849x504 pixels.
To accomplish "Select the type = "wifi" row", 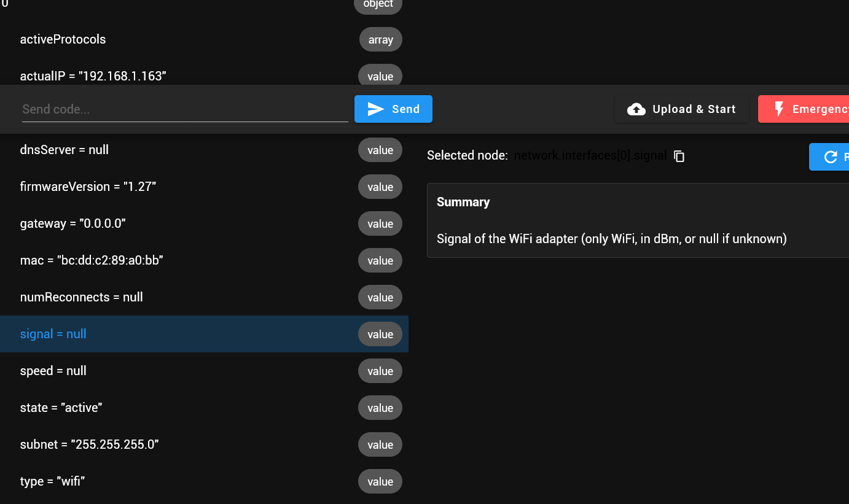I will tap(204, 481).
